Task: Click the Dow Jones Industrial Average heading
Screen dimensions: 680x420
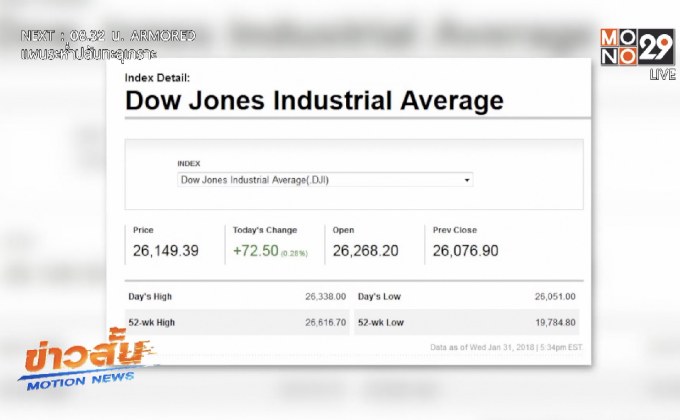Action: (314, 101)
